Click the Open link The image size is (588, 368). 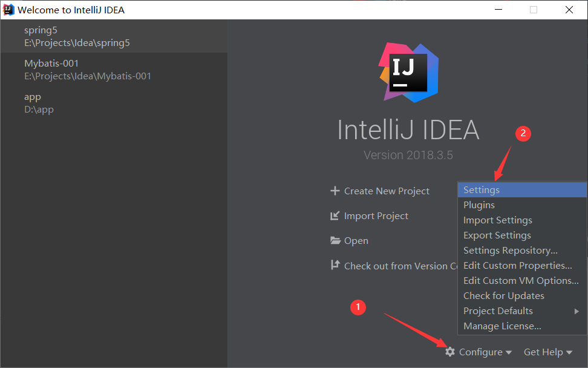356,241
